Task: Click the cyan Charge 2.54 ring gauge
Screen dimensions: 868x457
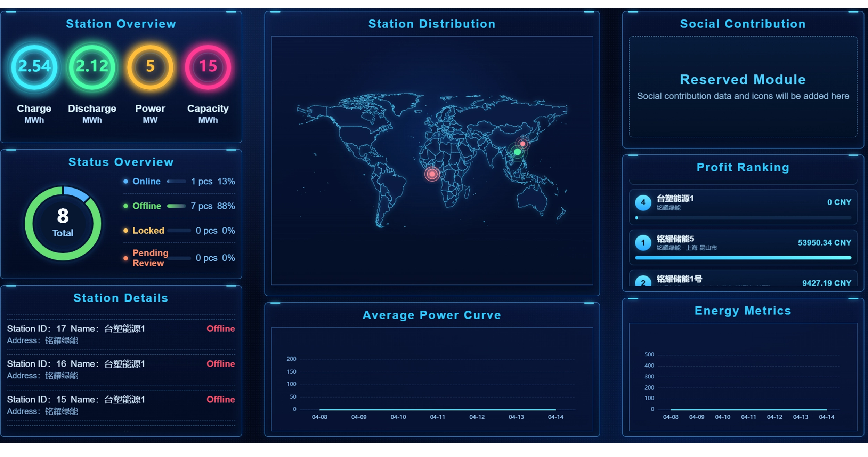Action: pos(34,66)
